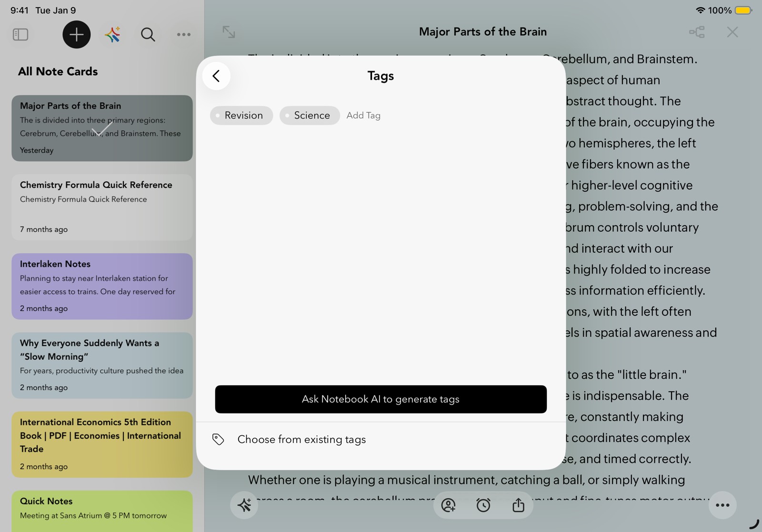This screenshot has height=532, width=762.
Task: Go back from the Tags panel
Action: point(216,76)
